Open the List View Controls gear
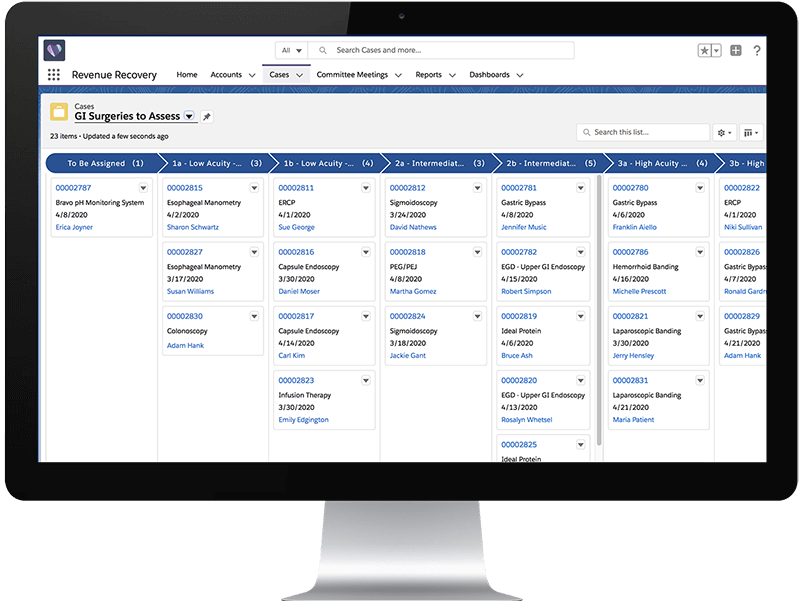800x601 pixels. click(724, 132)
